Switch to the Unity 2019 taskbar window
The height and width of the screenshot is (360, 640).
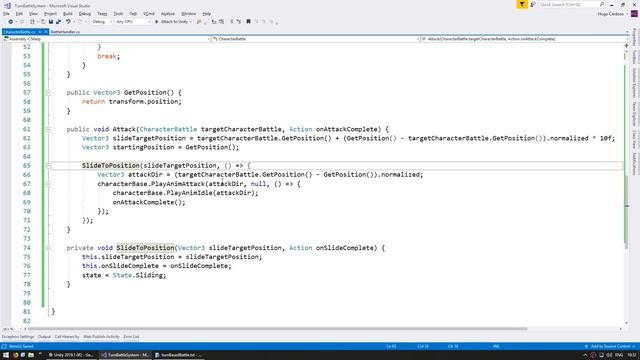[x=71, y=355]
